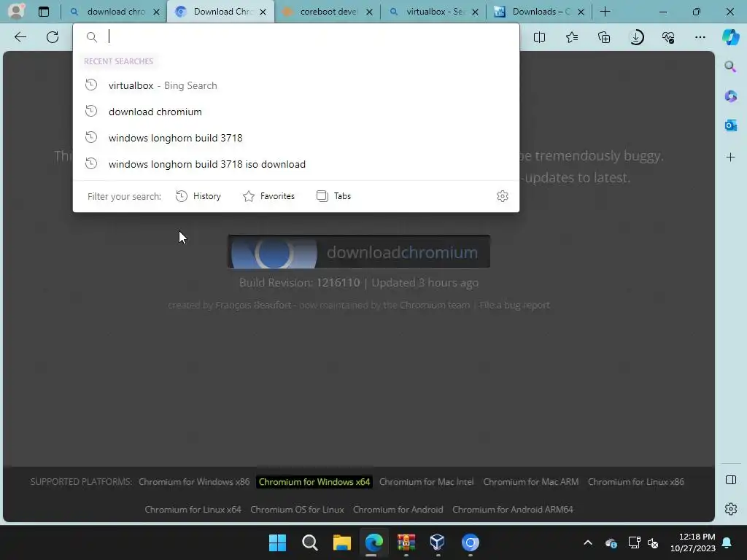Close the 'coreboot deve' tab
The image size is (747, 560).
(x=369, y=12)
